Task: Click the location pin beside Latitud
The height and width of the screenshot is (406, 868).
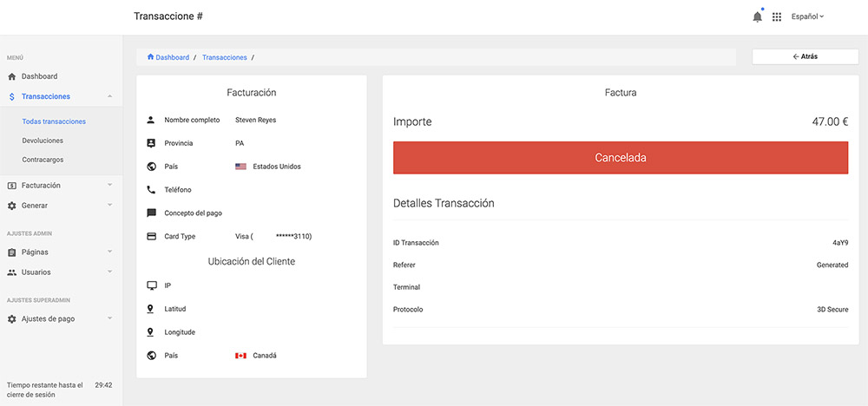Action: click(x=150, y=309)
